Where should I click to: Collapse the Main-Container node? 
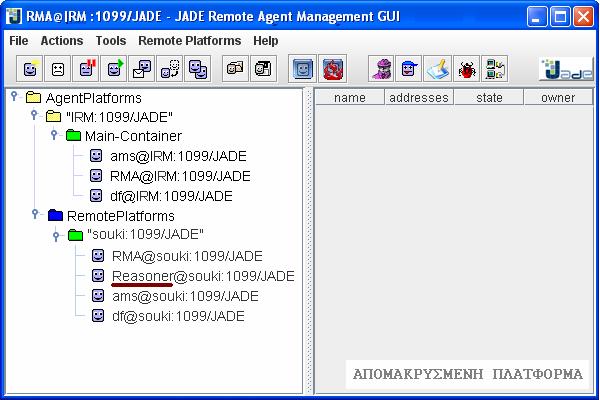click(x=54, y=134)
